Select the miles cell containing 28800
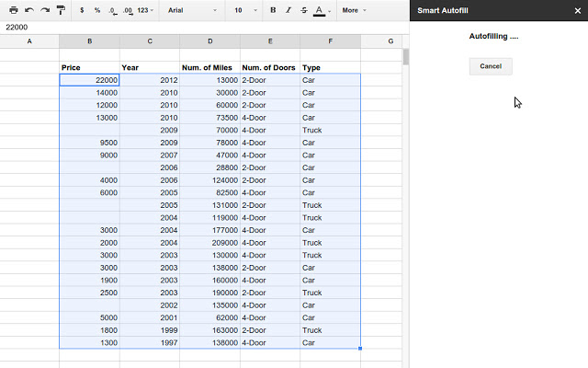This screenshot has width=588, height=368. [210, 167]
